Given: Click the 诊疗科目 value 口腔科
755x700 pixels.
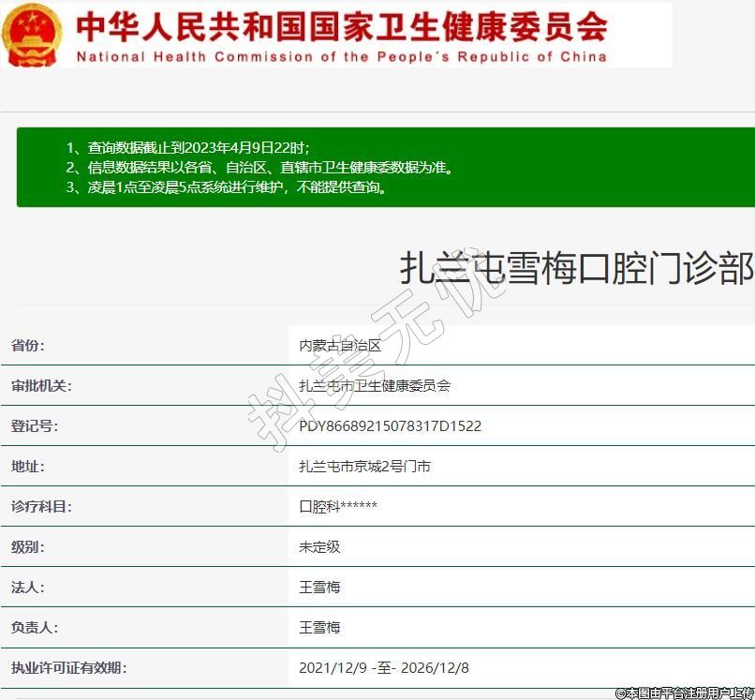Looking at the screenshot, I should (337, 507).
